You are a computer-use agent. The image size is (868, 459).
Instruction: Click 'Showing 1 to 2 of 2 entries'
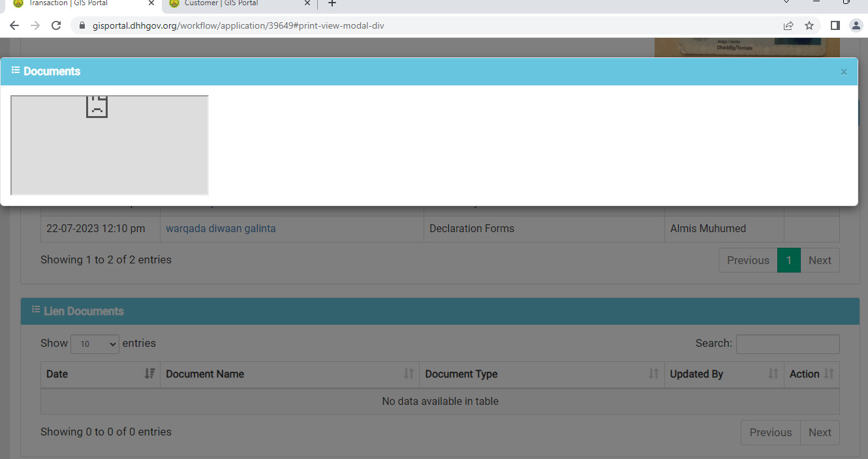click(106, 259)
